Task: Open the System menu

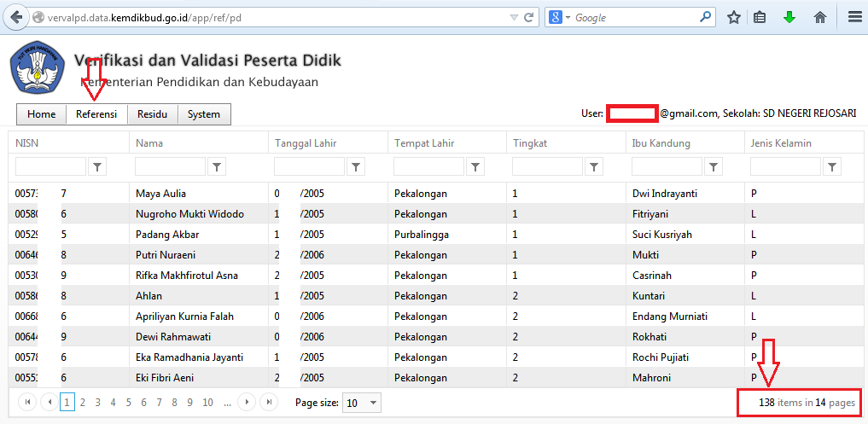Action: (x=204, y=114)
